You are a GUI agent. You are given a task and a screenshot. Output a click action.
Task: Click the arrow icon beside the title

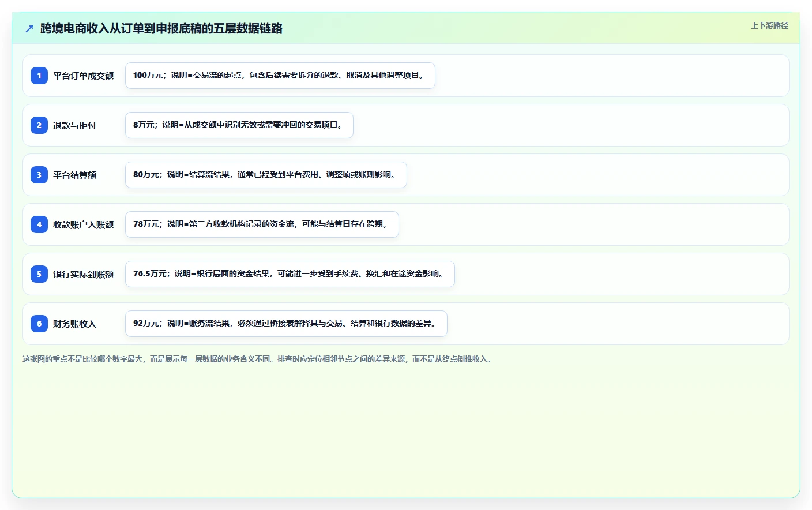point(29,28)
